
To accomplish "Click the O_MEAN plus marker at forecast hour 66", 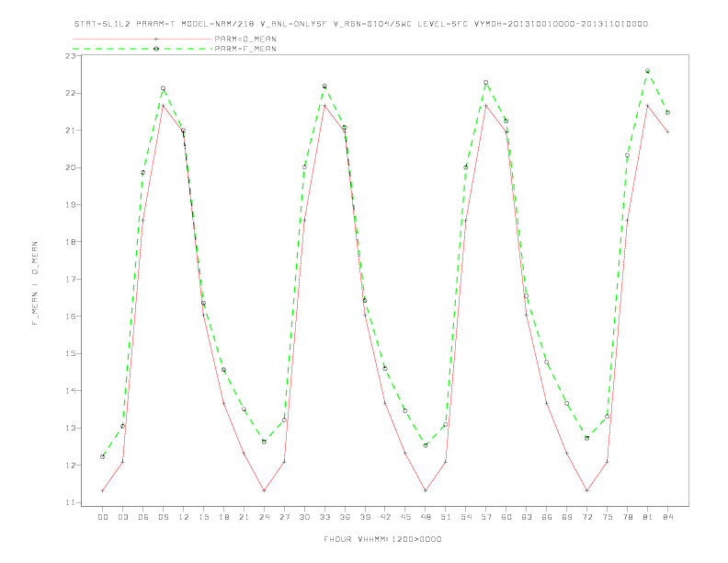I will (547, 403).
